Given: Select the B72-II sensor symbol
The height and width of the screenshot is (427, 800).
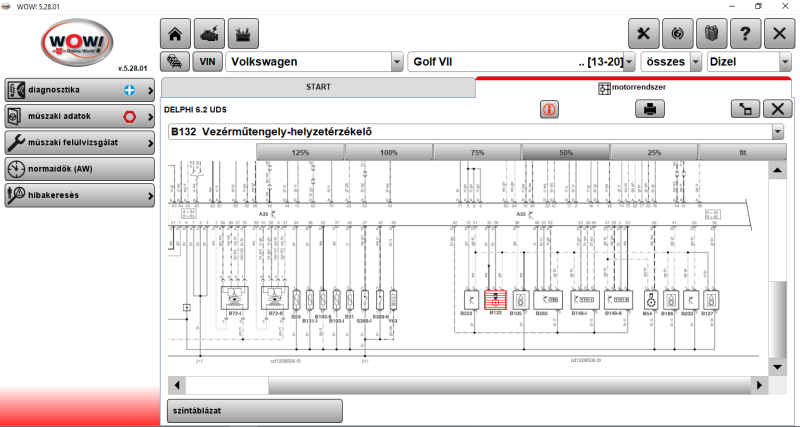Looking at the screenshot, I should (274, 298).
